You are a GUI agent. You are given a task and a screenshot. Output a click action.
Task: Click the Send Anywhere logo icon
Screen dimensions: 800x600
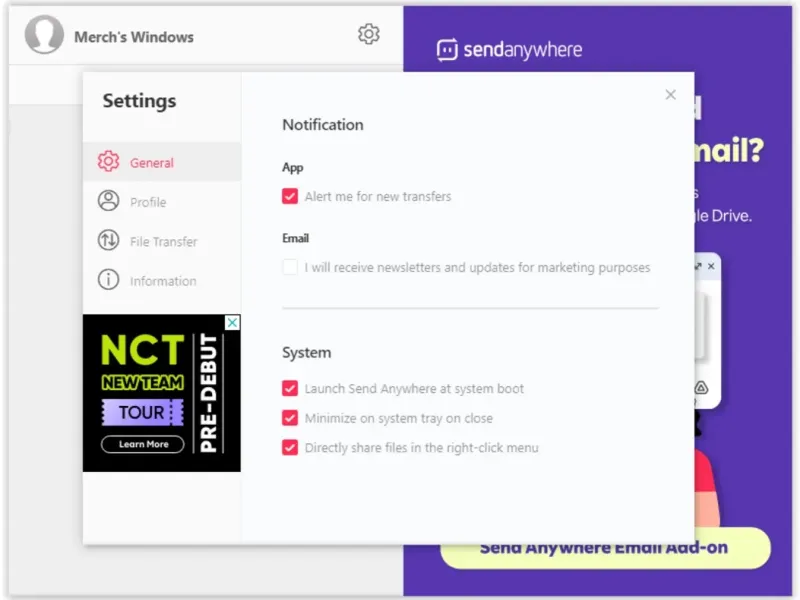(x=447, y=50)
